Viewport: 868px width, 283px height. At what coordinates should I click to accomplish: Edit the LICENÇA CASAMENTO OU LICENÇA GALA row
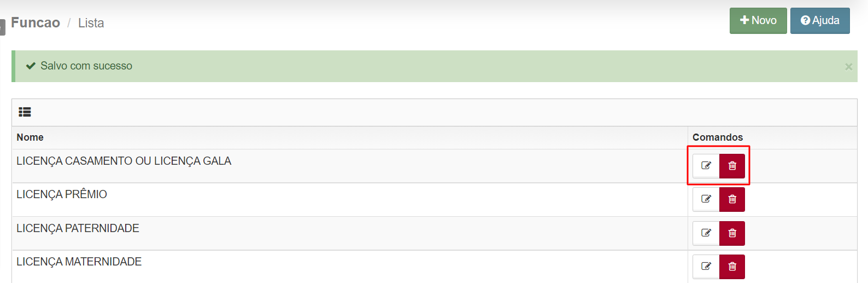pos(706,166)
